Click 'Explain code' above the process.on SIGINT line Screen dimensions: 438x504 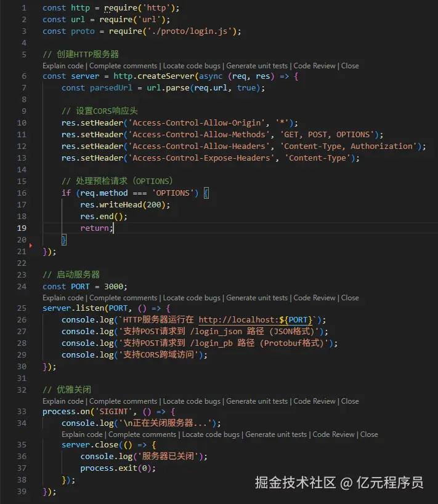(x=63, y=401)
